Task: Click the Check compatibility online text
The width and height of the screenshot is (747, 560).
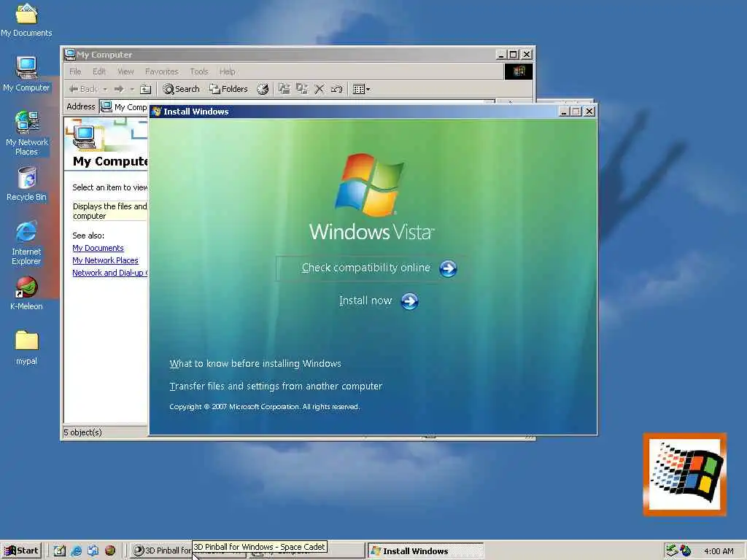Action: tap(366, 268)
